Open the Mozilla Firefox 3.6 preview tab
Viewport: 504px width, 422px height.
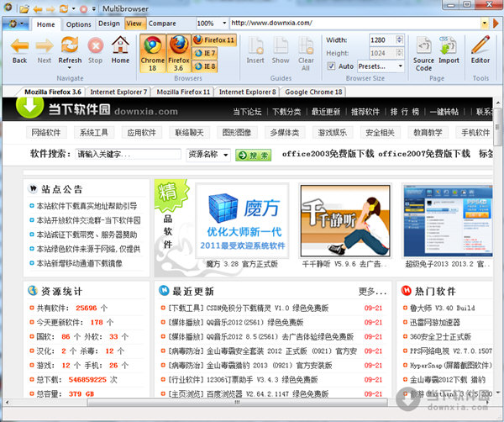click(x=52, y=92)
